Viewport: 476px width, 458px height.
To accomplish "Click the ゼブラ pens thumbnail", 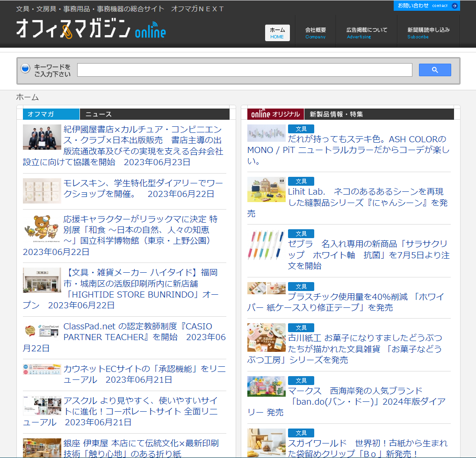I will tap(266, 245).
